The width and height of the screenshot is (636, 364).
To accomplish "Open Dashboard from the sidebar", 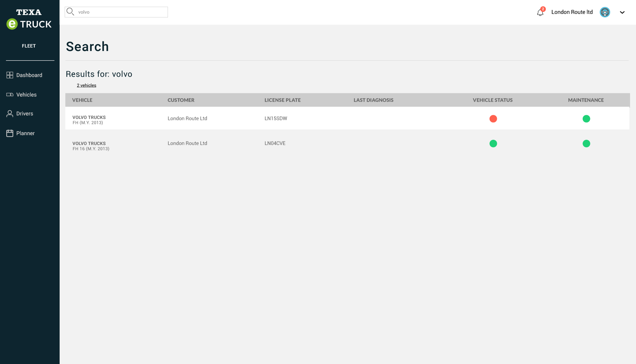I will (x=29, y=75).
